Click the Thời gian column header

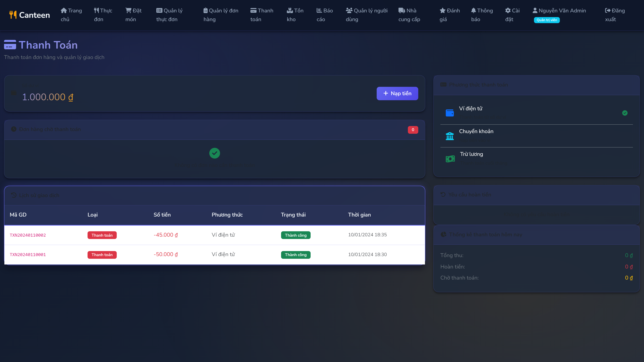click(359, 215)
